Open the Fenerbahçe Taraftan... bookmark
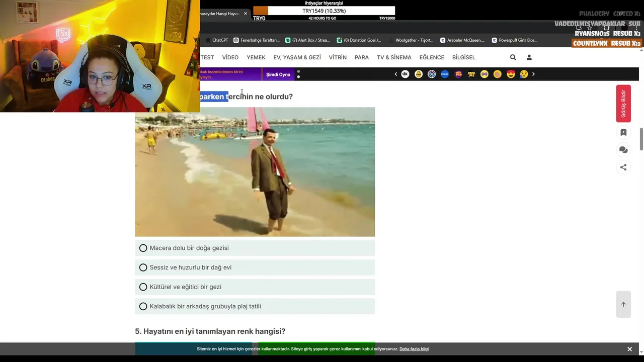 [x=256, y=40]
